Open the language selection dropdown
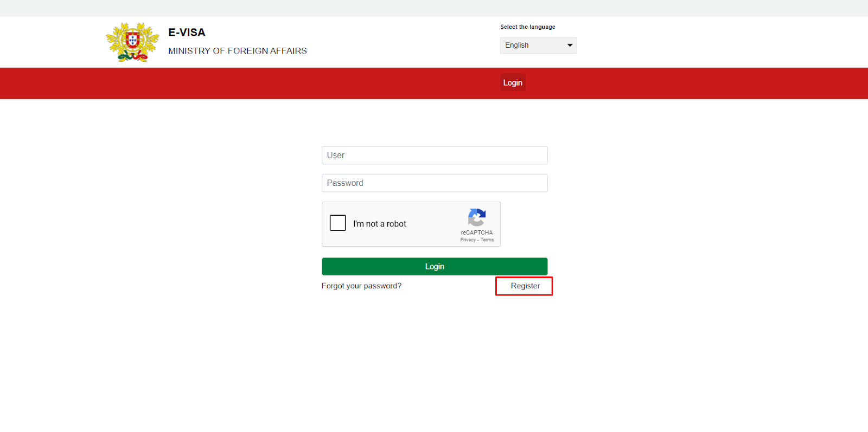This screenshot has height=432, width=868. (x=538, y=46)
